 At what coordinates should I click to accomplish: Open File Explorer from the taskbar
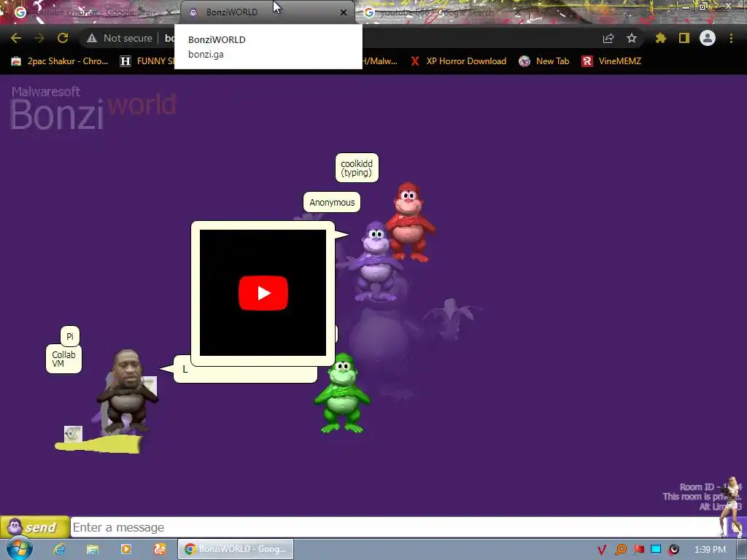(x=93, y=549)
